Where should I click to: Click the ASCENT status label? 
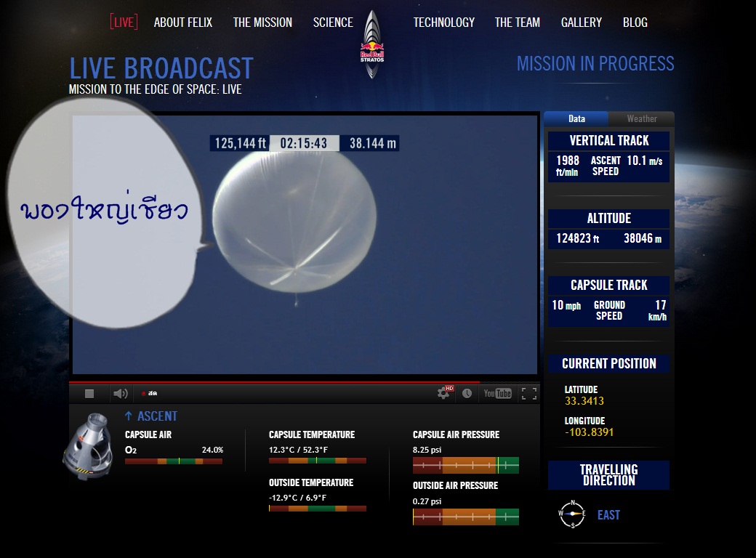pyautogui.click(x=157, y=416)
